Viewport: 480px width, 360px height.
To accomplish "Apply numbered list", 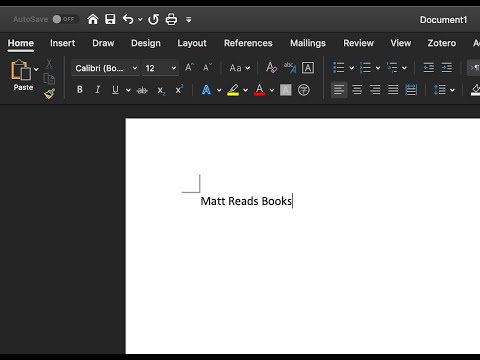I will click(x=365, y=68).
